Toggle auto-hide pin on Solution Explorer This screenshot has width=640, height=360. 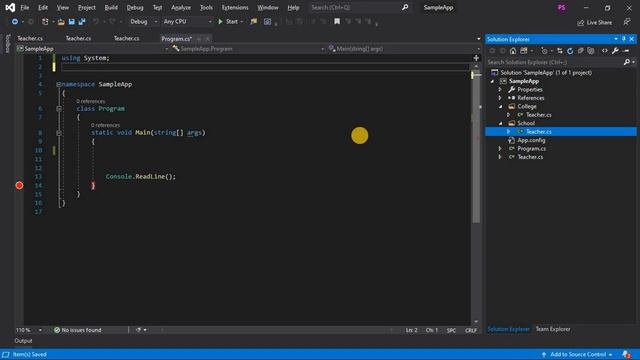click(x=624, y=39)
